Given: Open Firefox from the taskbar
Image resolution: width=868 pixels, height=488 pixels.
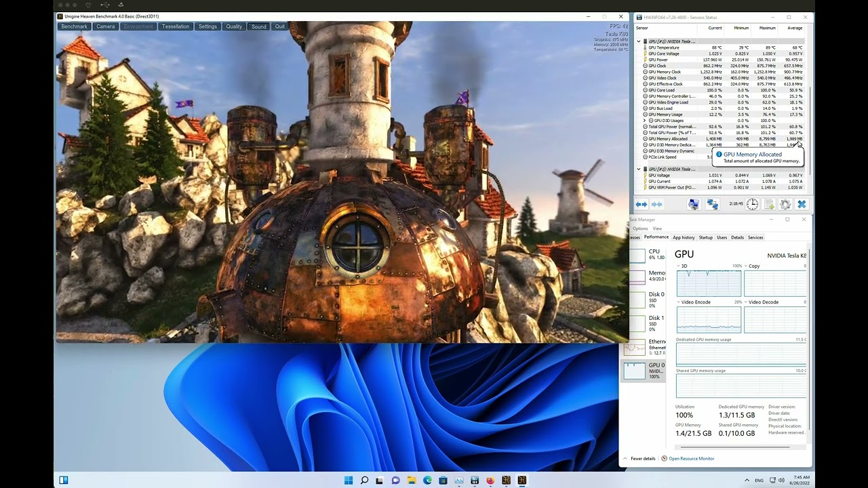Looking at the screenshot, I should pyautogui.click(x=490, y=481).
